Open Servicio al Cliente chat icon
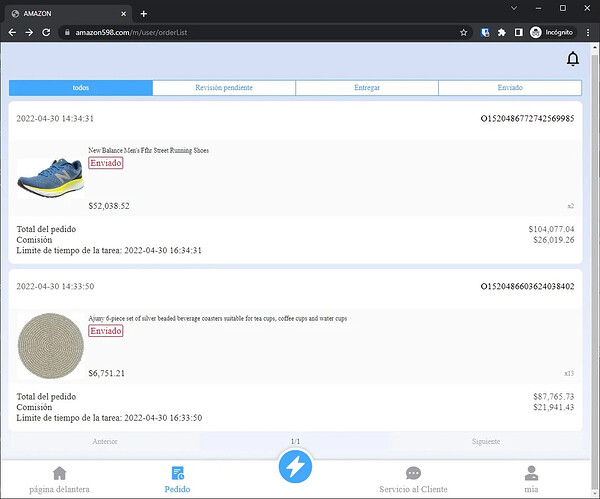Screen dimensions: 600x499 point(413,473)
